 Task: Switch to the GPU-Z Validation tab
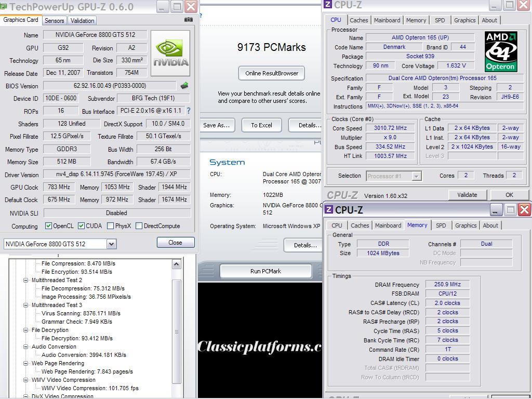click(x=83, y=21)
